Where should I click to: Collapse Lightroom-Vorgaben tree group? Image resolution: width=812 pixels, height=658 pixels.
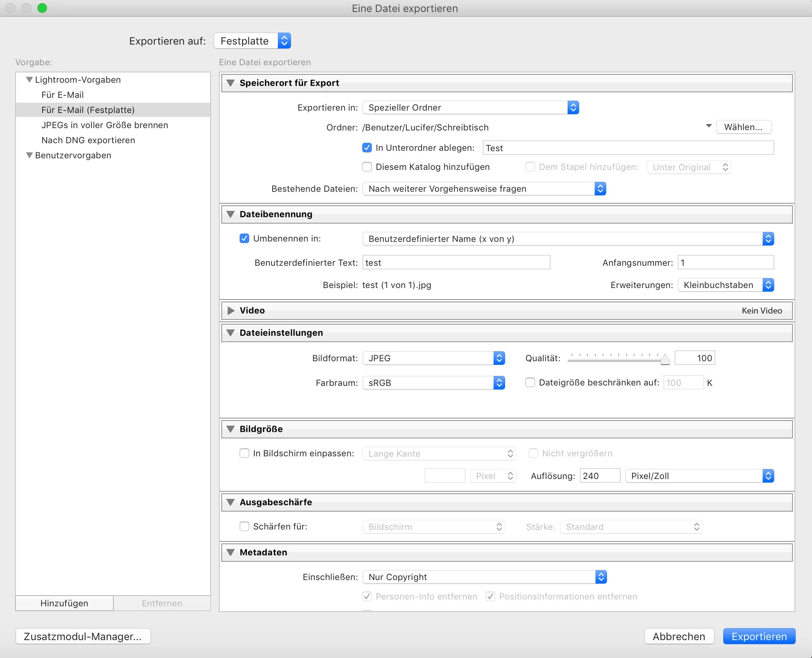(29, 80)
